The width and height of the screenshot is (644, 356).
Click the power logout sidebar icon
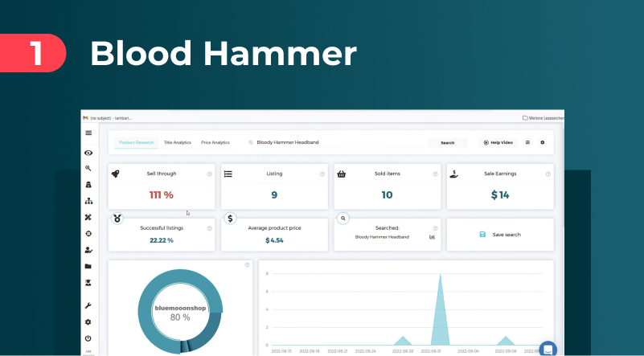coord(88,338)
